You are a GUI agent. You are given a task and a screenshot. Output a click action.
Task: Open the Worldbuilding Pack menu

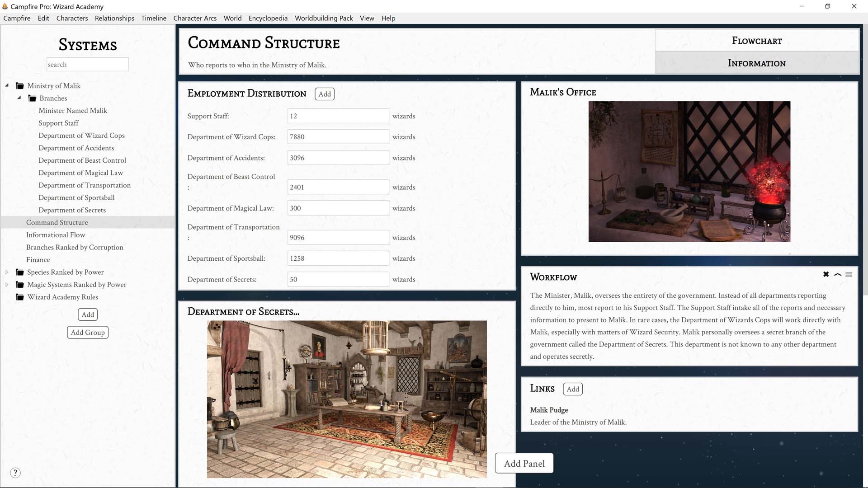tap(324, 18)
